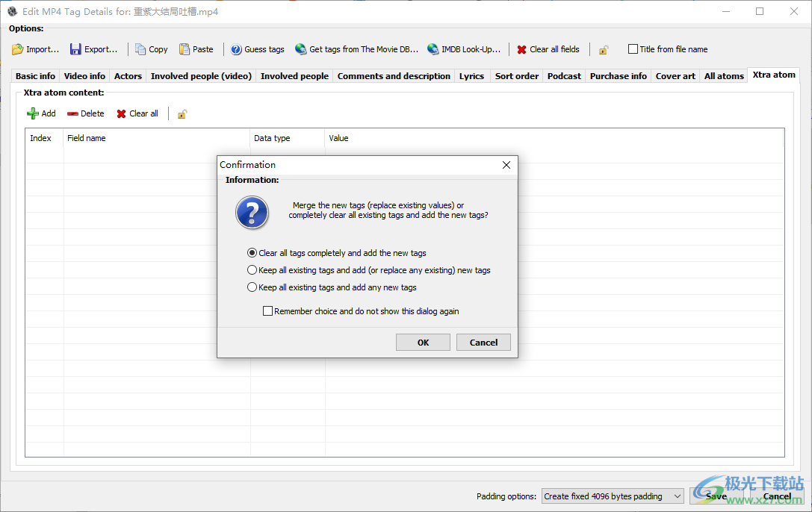Open the Actors tab
This screenshot has height=512, width=812.
(x=128, y=76)
